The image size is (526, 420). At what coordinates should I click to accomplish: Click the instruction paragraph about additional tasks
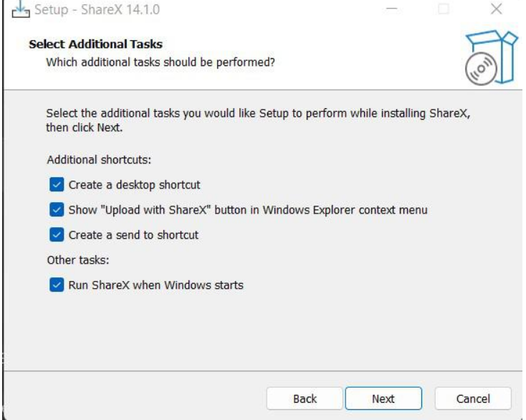258,120
